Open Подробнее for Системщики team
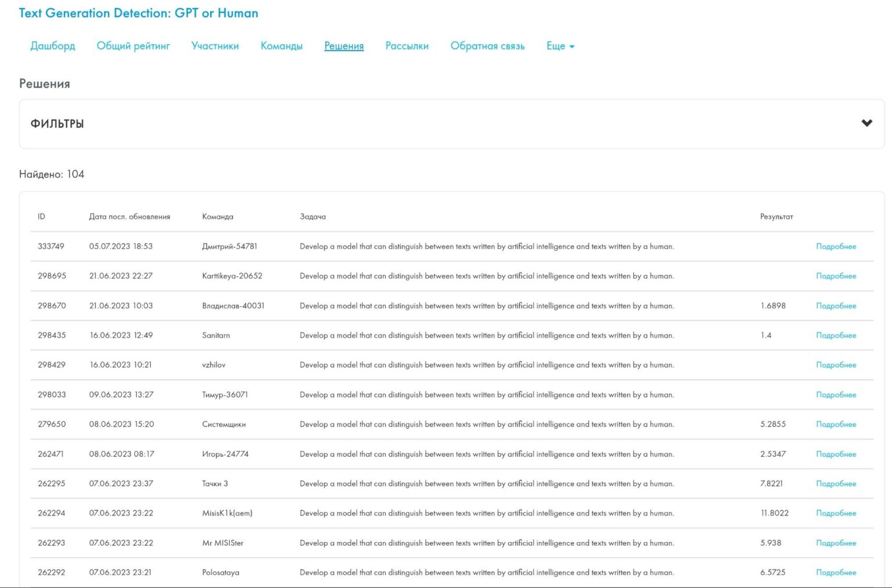 pyautogui.click(x=836, y=424)
